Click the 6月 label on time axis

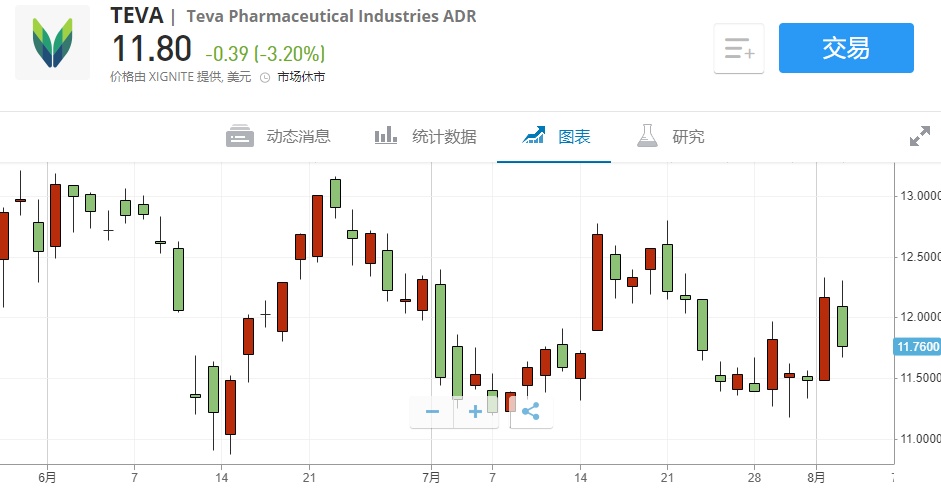(x=47, y=478)
